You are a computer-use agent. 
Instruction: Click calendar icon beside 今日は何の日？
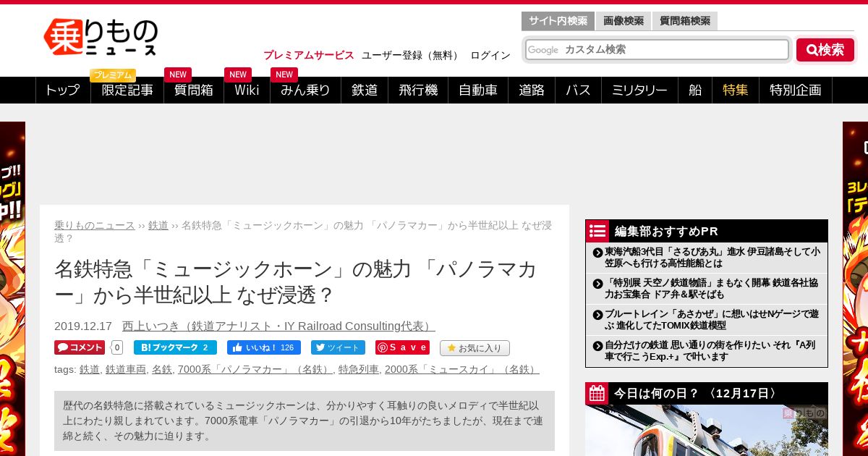click(597, 394)
